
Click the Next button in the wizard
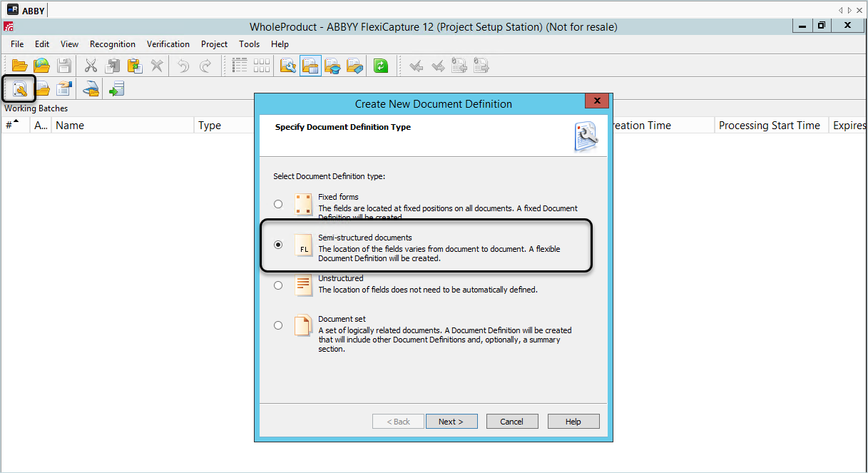(x=451, y=422)
